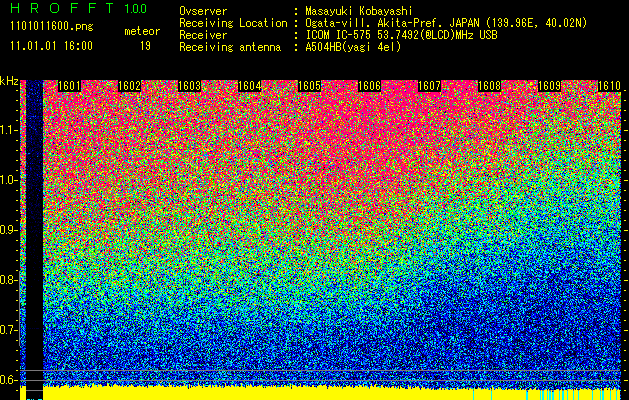The height and width of the screenshot is (400, 629).
Task: Select the 1605 time marker
Action: pyautogui.click(x=309, y=86)
